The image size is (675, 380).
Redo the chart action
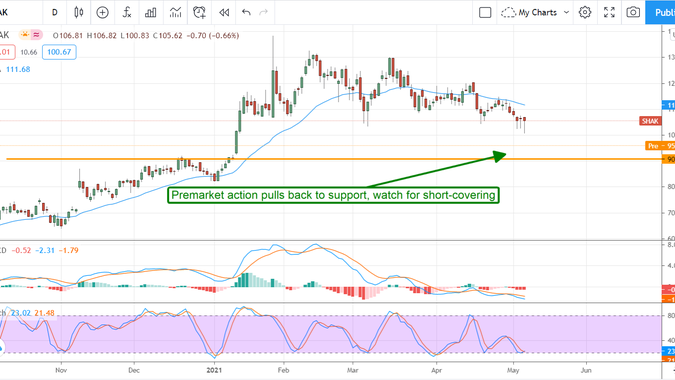263,12
